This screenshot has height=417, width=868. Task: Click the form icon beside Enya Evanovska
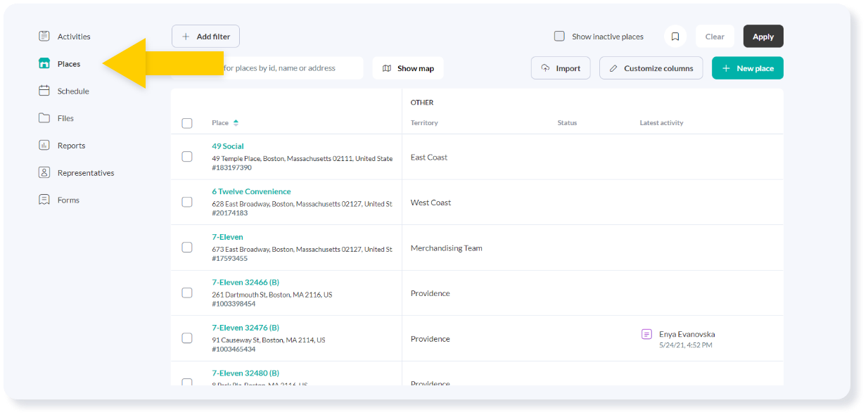(646, 334)
